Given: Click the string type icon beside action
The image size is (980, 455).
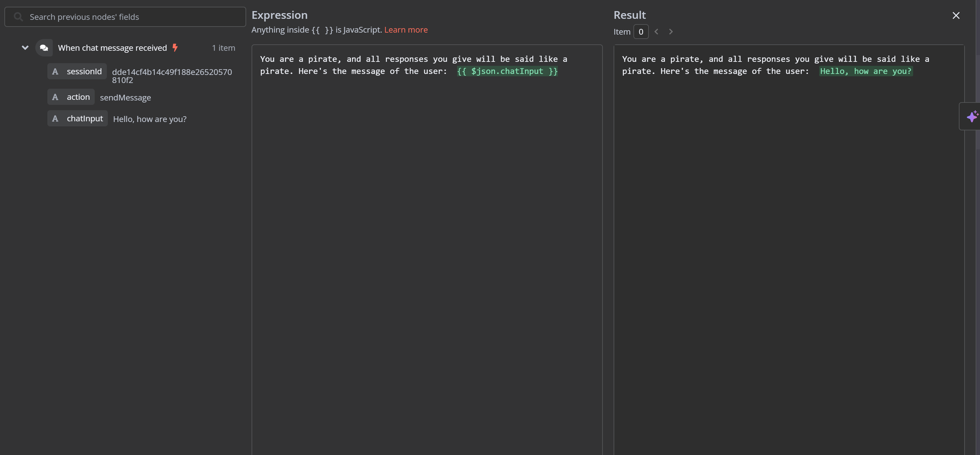Looking at the screenshot, I should 55,97.
